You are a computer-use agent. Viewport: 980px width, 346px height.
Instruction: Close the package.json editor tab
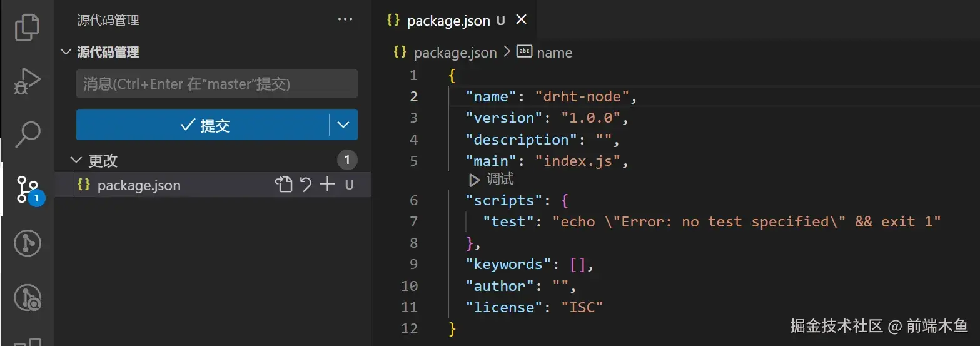pyautogui.click(x=520, y=20)
